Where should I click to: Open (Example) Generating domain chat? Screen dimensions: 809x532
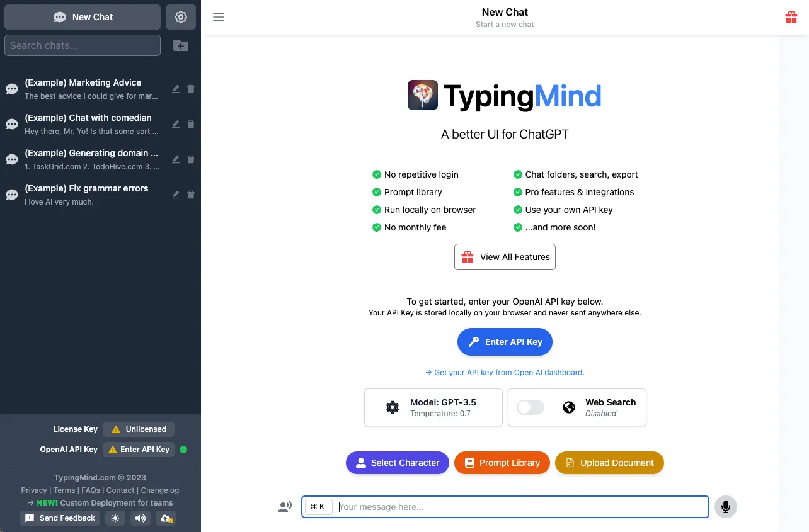(91, 159)
